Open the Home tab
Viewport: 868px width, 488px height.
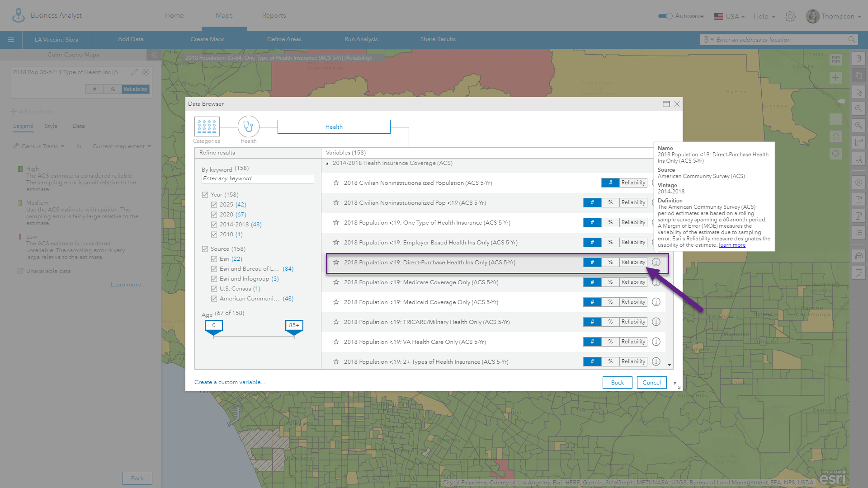click(175, 15)
